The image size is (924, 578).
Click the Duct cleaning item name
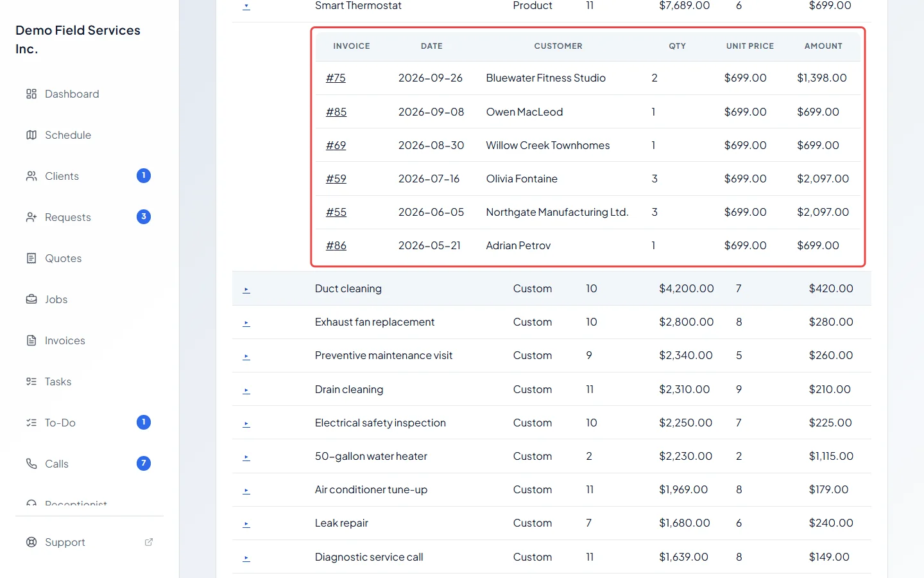click(348, 288)
